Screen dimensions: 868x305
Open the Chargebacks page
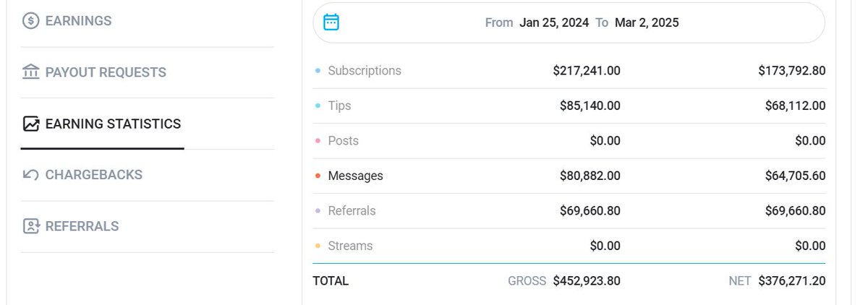[x=94, y=175]
